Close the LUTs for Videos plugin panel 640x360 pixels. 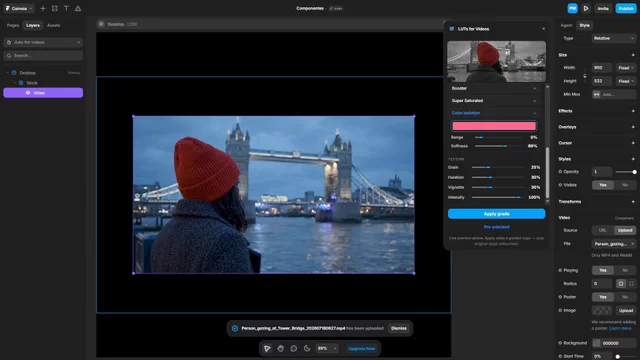[x=543, y=29]
